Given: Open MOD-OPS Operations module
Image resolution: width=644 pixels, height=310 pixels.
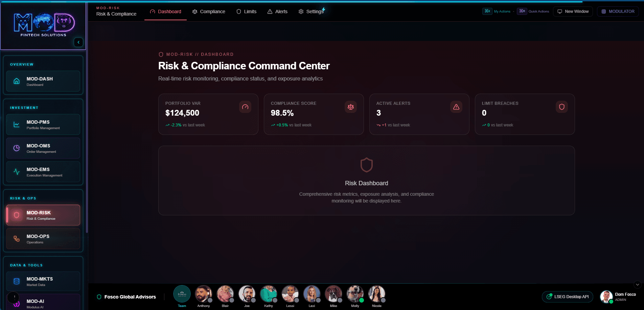Looking at the screenshot, I should (x=43, y=239).
